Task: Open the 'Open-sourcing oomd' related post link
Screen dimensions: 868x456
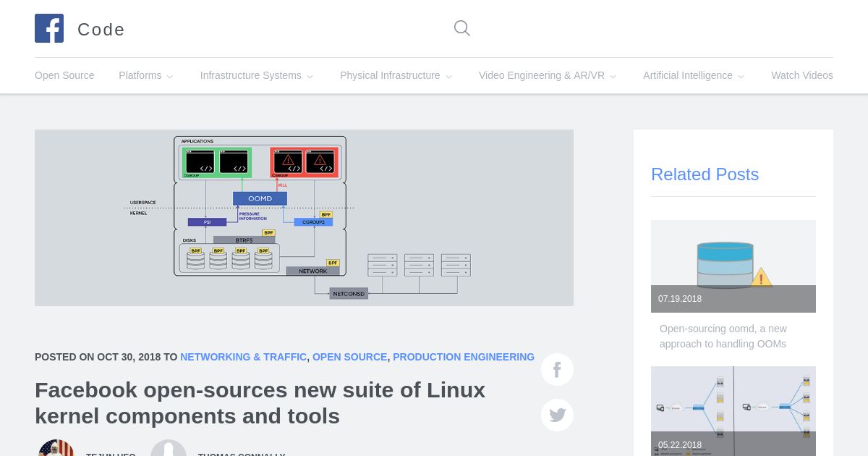Action: coord(723,337)
